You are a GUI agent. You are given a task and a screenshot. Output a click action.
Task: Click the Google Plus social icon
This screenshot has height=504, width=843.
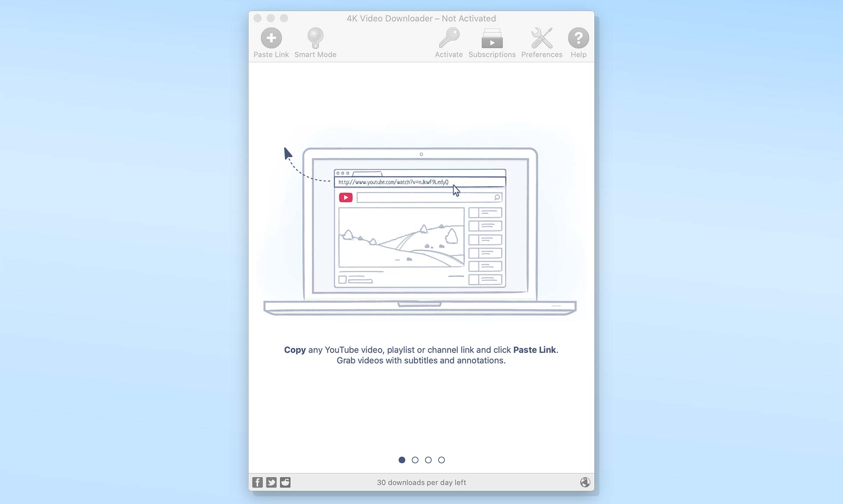point(285,482)
